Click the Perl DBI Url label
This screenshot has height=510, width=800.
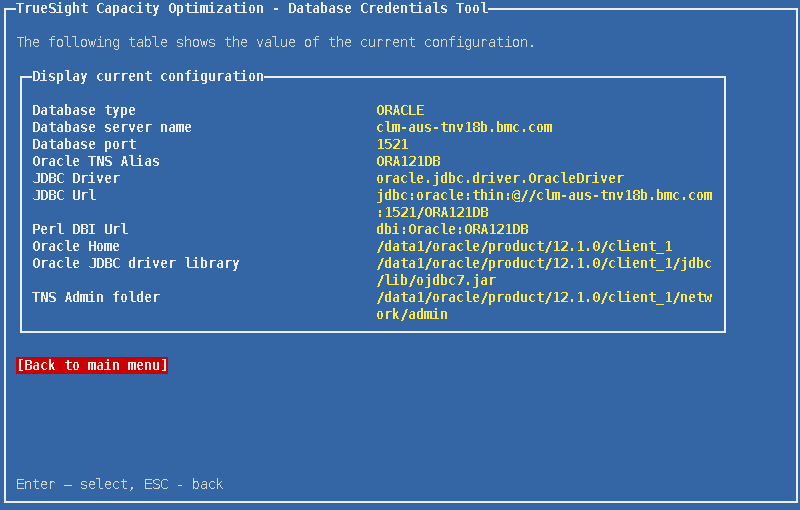tap(80, 229)
